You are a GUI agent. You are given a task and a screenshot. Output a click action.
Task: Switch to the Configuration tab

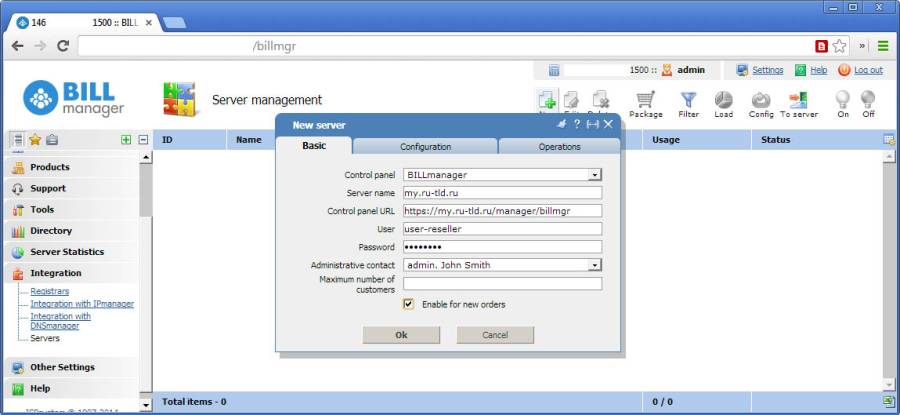[425, 146]
